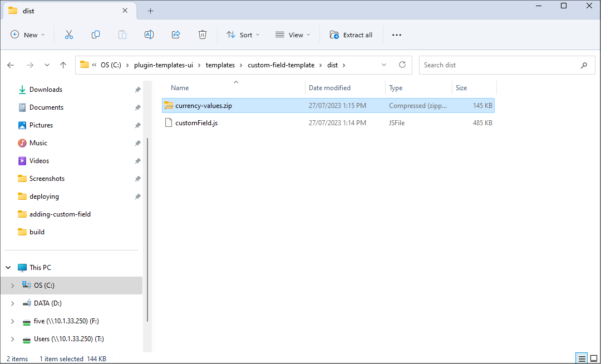Open Music in navigation pane
Viewport: 601px width, 364px height.
click(x=38, y=143)
